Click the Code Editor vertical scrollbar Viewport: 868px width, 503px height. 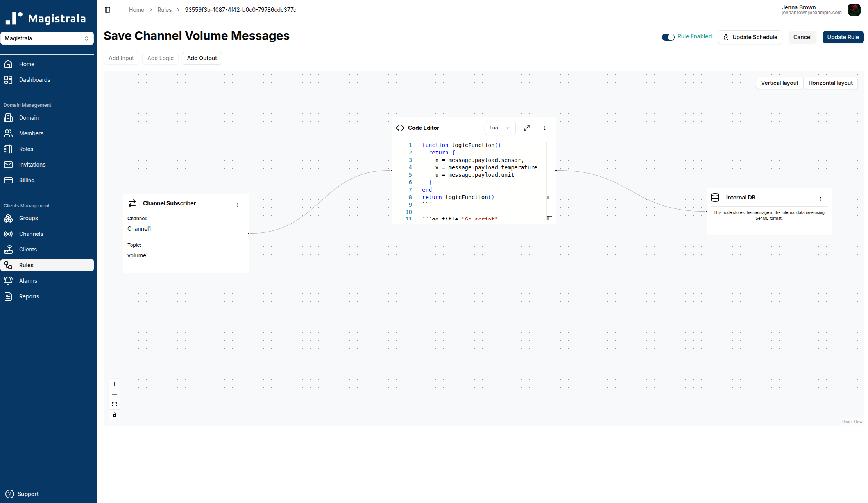click(548, 198)
